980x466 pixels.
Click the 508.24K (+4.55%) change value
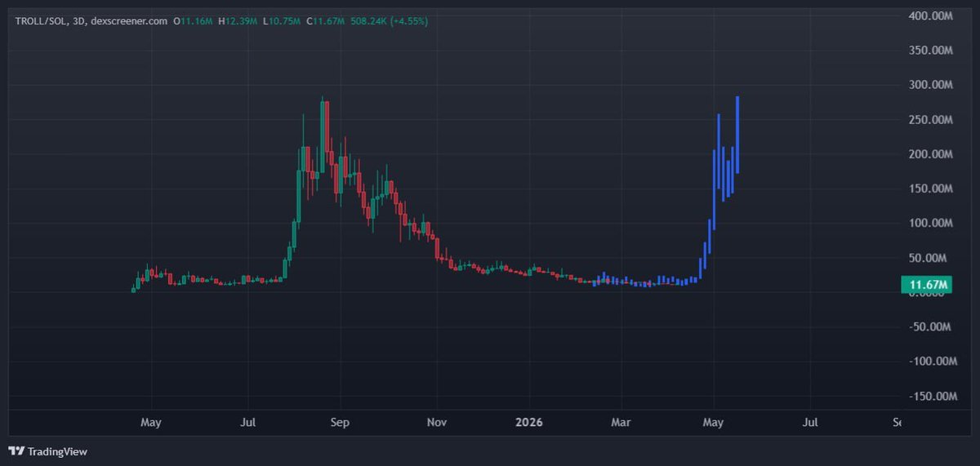tap(389, 20)
